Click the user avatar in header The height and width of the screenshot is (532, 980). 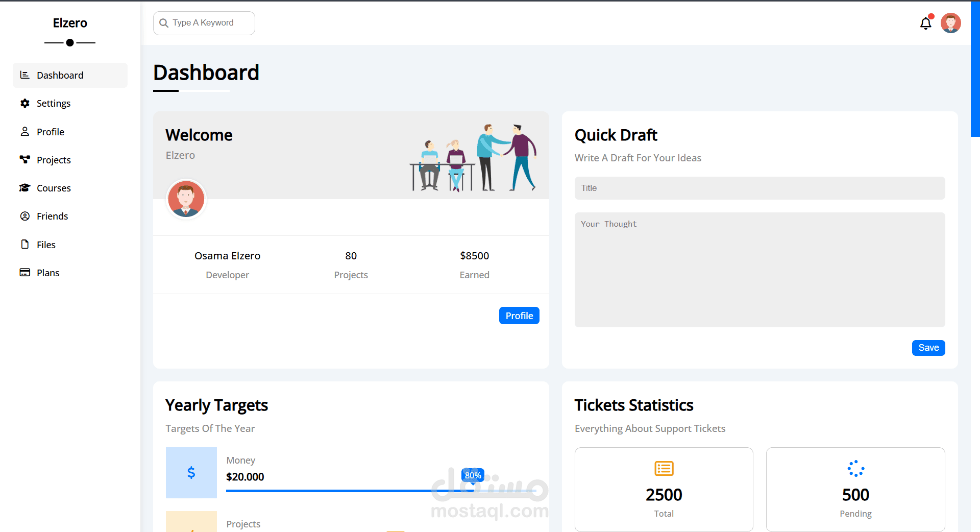(950, 23)
